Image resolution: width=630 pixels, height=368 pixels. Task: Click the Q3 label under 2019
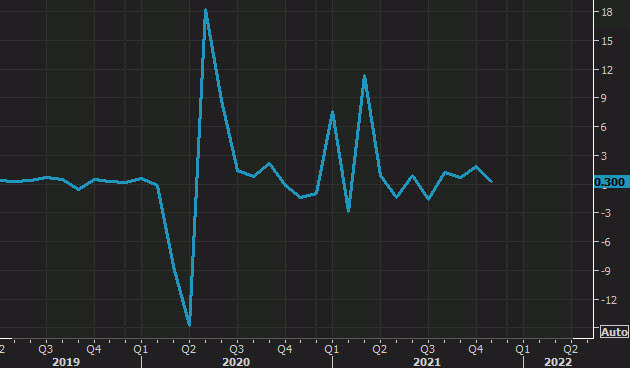click(x=45, y=349)
